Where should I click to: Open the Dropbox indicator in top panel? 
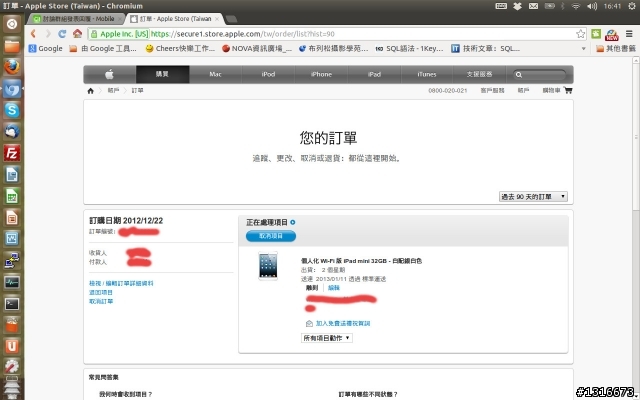[517, 6]
